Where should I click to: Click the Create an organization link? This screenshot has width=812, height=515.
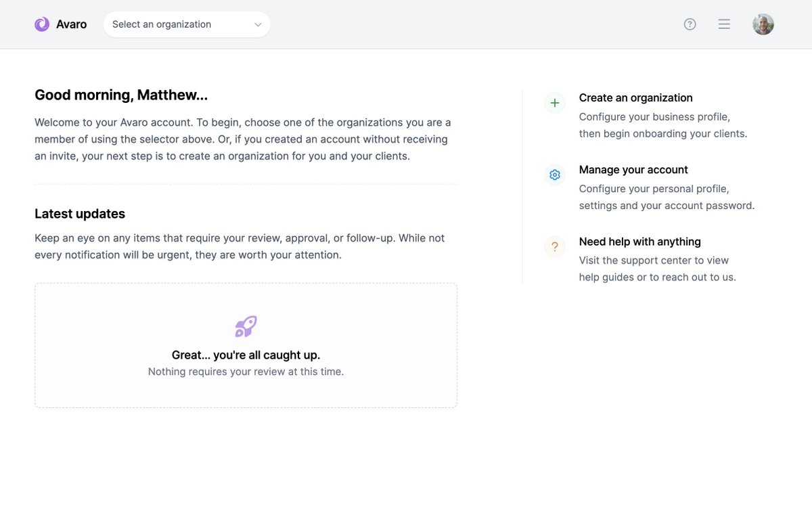click(635, 98)
